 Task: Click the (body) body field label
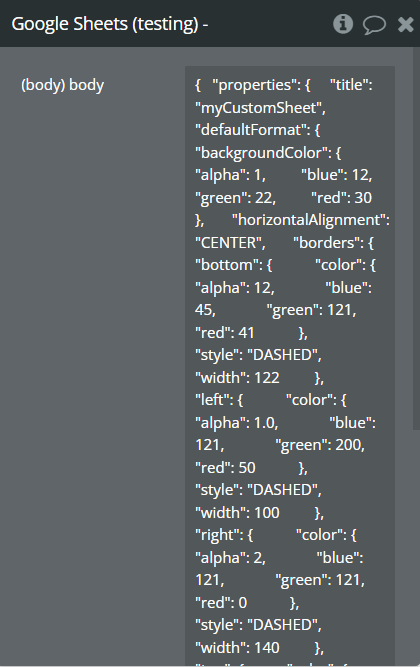[63, 85]
